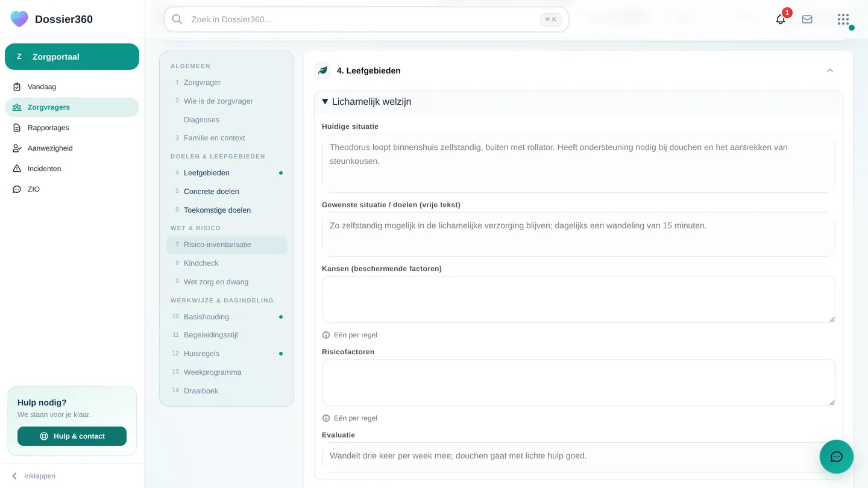
Task: Select Basishouding in the section list
Action: pyautogui.click(x=227, y=317)
